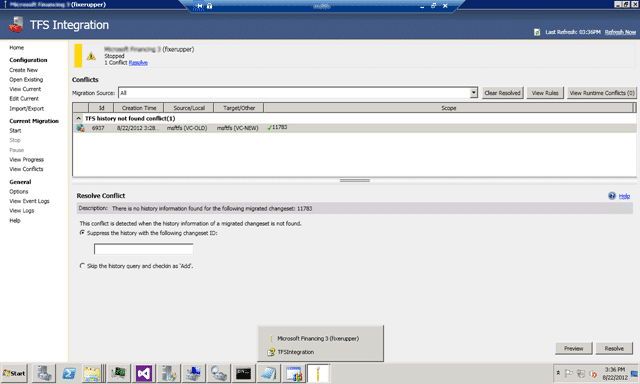Sort by Creation Time column header
This screenshot has width=640, height=384.
(x=139, y=108)
